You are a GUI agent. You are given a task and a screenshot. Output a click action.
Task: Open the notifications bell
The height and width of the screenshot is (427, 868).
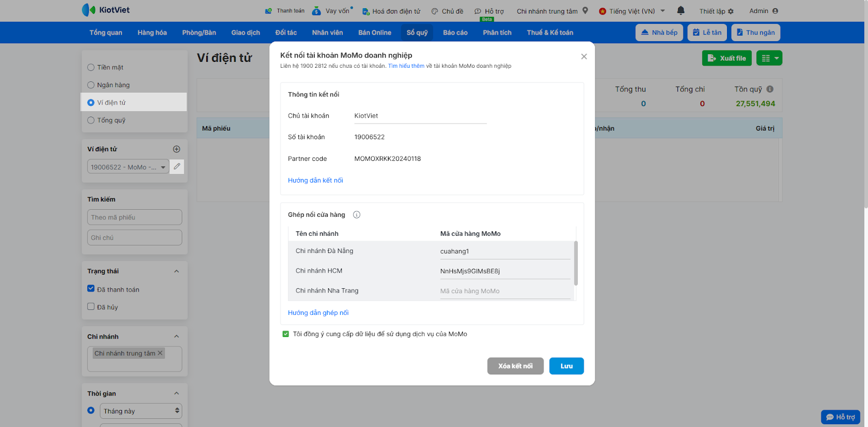tap(681, 10)
